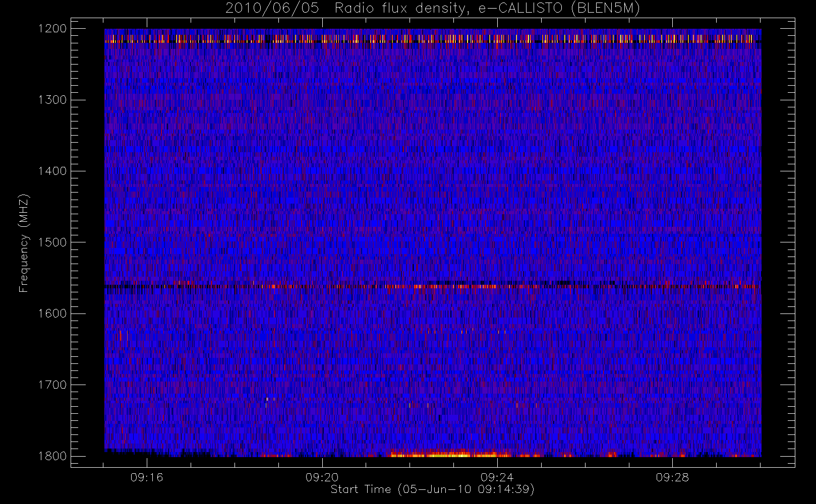Click the 09:24 time tick label
This screenshot has height=504, width=816.
(497, 477)
